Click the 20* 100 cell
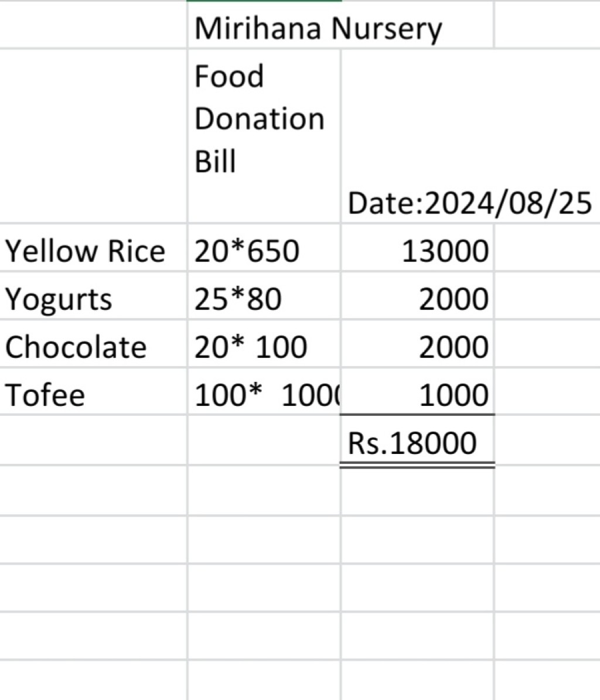Image resolution: width=600 pixels, height=700 pixels. point(264,344)
